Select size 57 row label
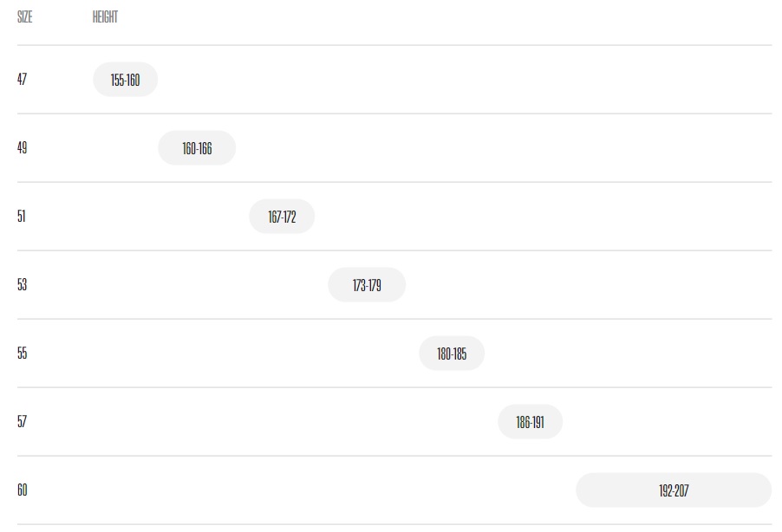782x532 pixels. (22, 421)
